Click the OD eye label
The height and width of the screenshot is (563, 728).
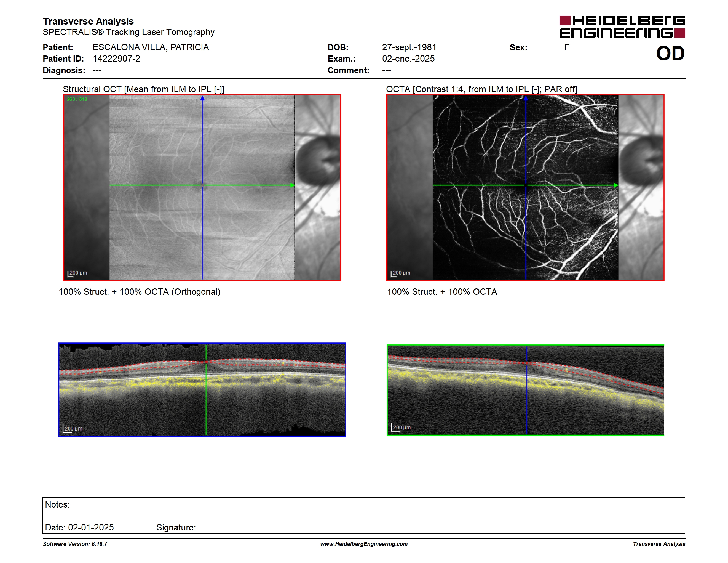(670, 53)
